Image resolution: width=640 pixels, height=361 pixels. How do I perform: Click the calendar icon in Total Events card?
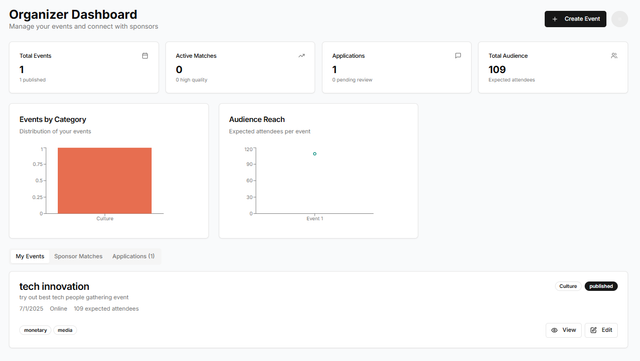[x=145, y=56]
